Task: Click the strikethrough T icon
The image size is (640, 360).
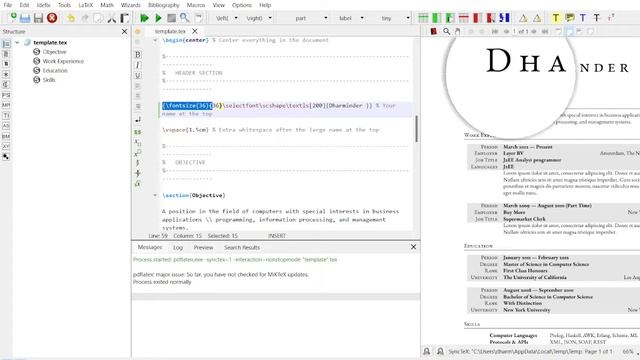Action: coord(597,18)
